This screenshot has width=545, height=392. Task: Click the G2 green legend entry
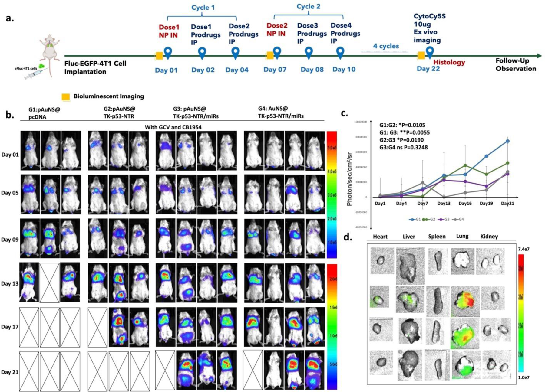tap(429, 219)
